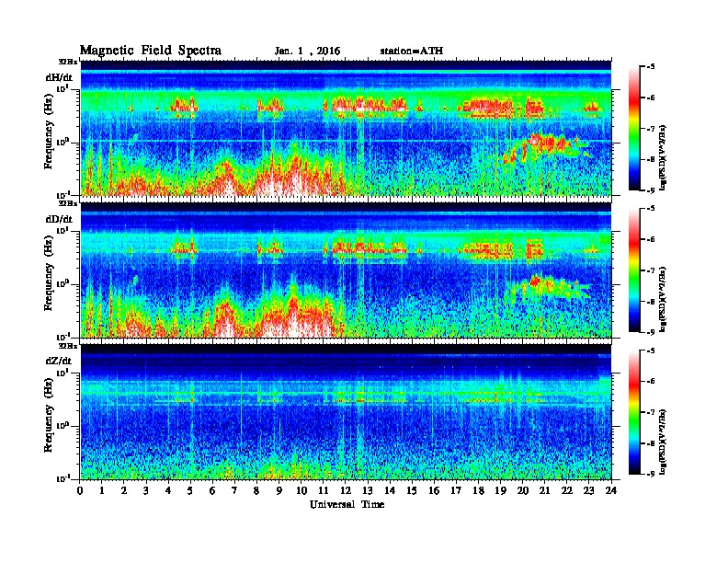Viewport: 728px width, 563px height.
Task: Click hour 3 on the Universal Time axis
Action: [147, 490]
